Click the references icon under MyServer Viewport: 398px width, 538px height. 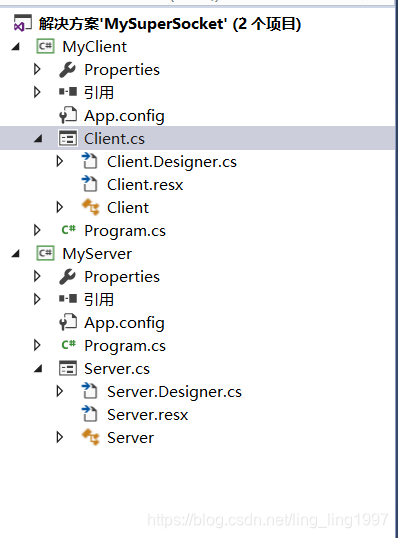tap(68, 299)
